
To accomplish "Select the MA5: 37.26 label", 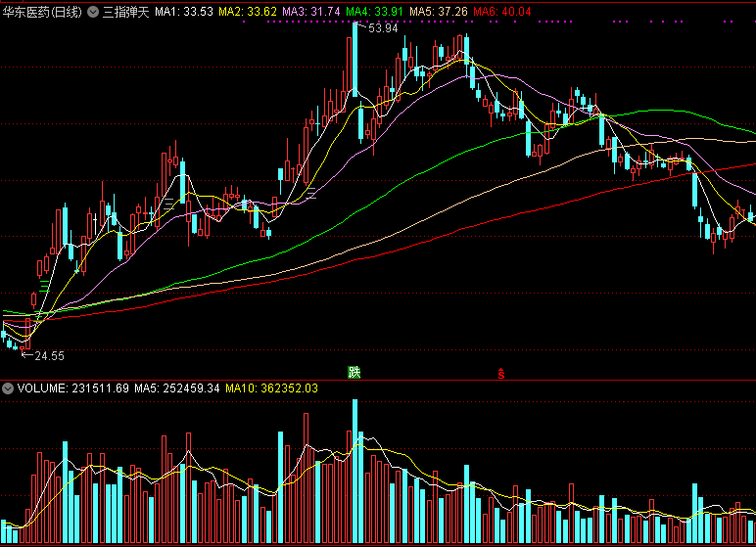I will point(439,12).
